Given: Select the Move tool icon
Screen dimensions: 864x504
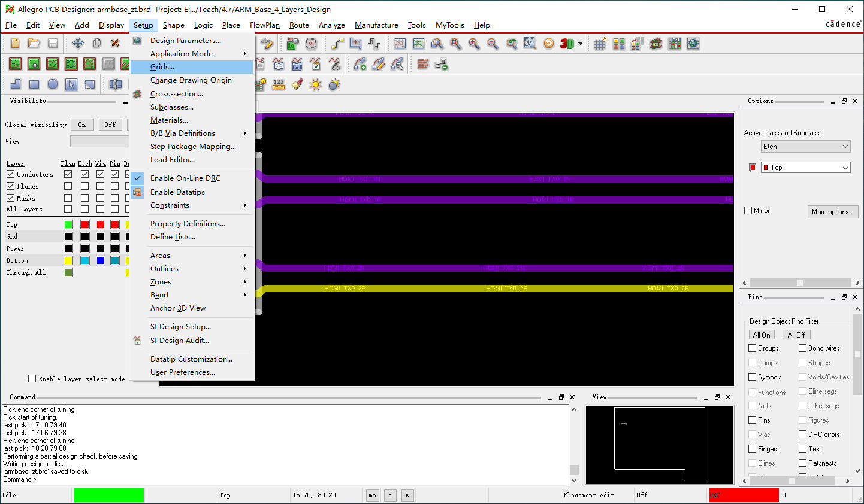Looking at the screenshot, I should pyautogui.click(x=78, y=43).
